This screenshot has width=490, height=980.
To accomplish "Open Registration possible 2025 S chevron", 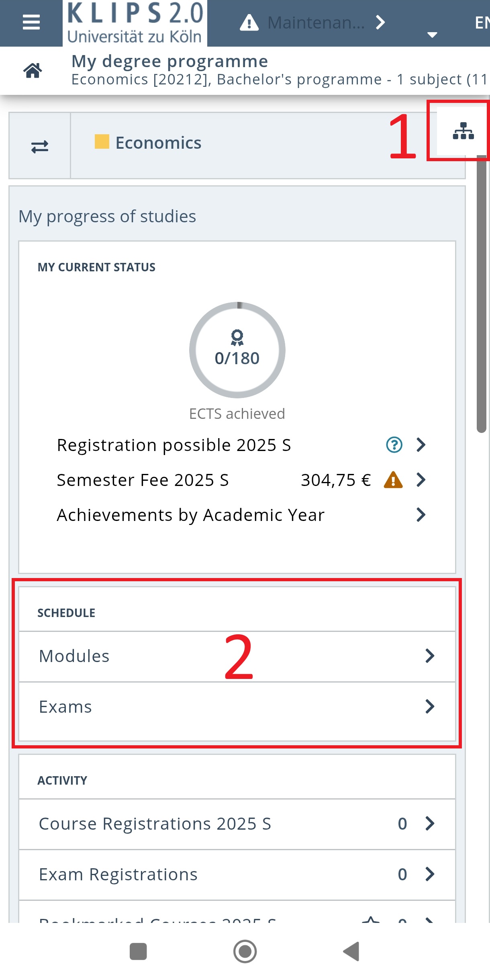I will coord(421,445).
